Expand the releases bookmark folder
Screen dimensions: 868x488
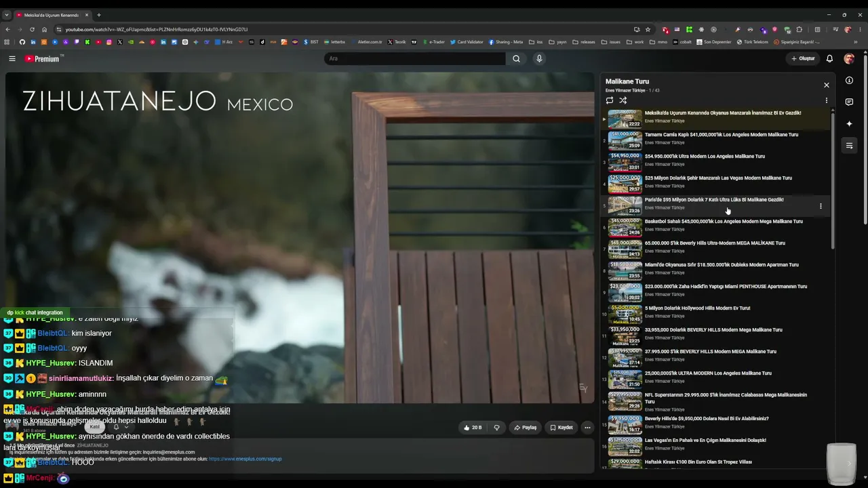(x=584, y=42)
